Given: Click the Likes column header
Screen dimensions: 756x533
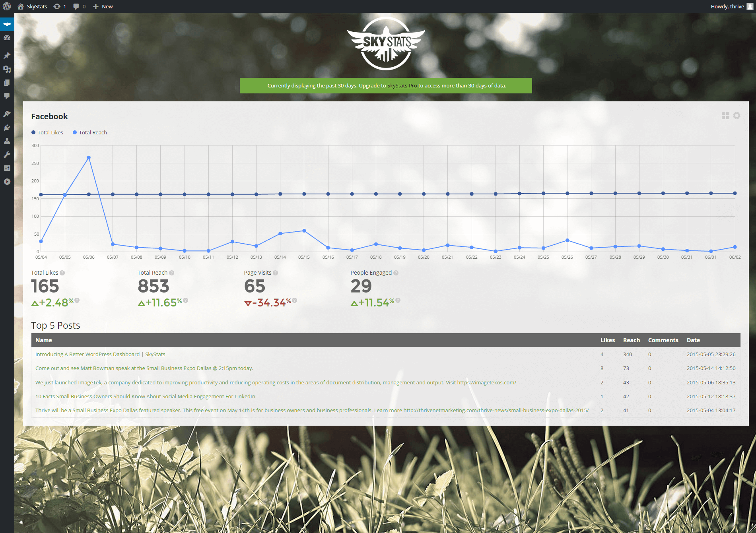Looking at the screenshot, I should click(x=607, y=340).
